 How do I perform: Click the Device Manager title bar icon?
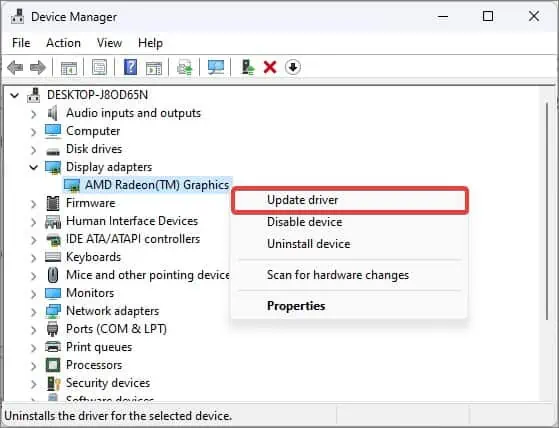pyautogui.click(x=17, y=16)
